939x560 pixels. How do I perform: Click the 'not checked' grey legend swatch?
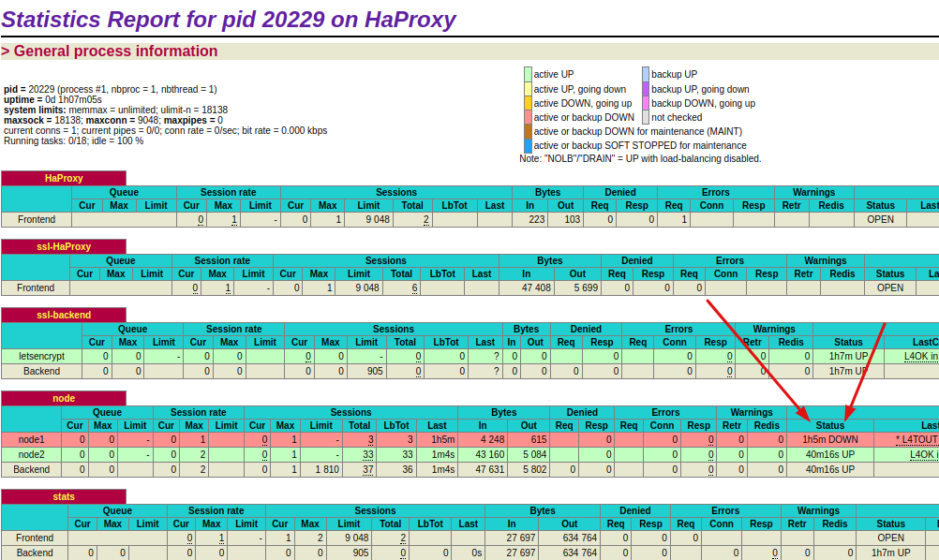[646, 117]
